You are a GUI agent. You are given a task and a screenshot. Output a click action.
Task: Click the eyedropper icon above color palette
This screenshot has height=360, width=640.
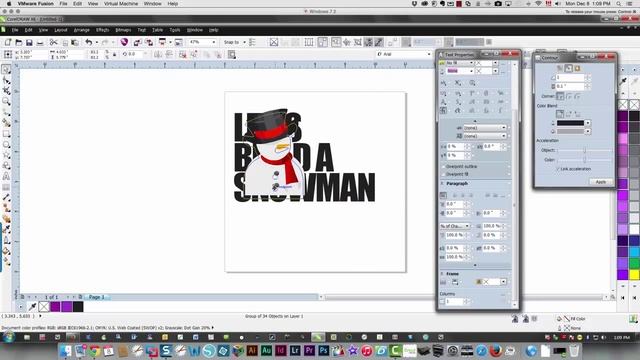point(623,82)
